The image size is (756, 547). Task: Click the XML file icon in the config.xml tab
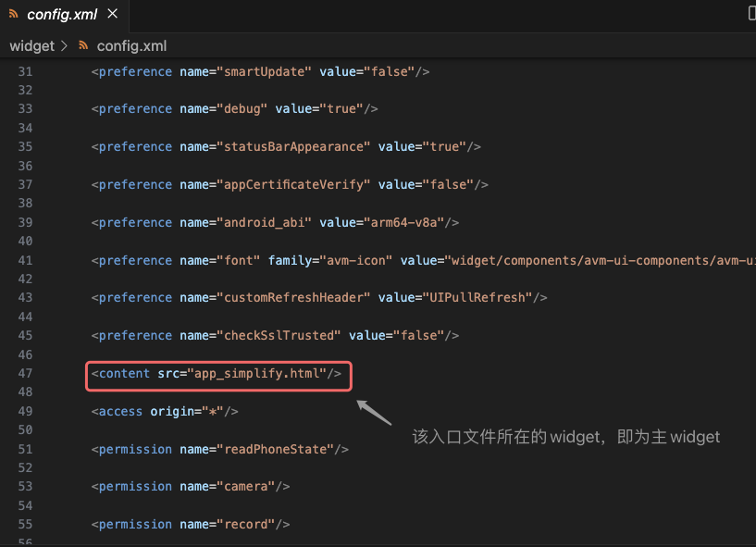tap(12, 14)
